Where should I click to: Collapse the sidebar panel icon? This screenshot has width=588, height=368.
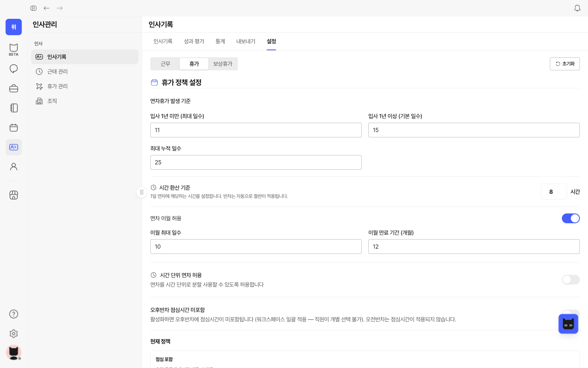[33, 8]
